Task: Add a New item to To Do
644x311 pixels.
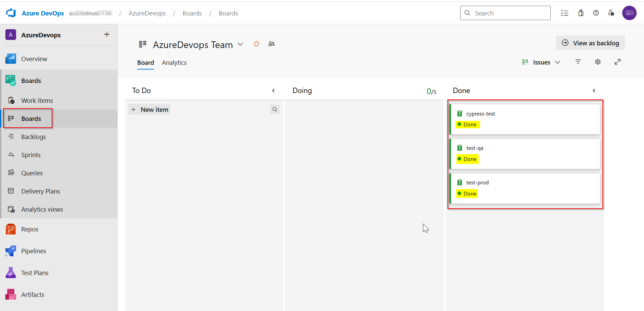Action: pyautogui.click(x=150, y=109)
